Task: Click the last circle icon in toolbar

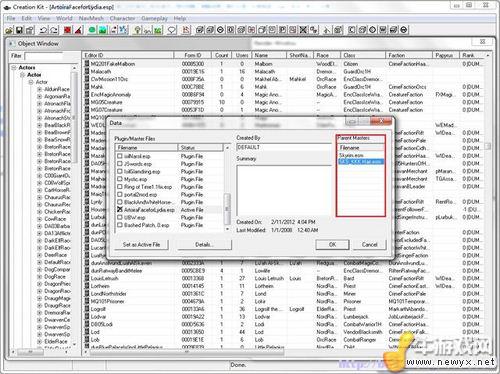Action: click(x=404, y=30)
